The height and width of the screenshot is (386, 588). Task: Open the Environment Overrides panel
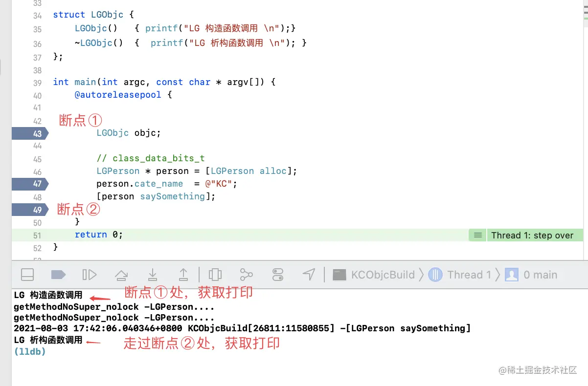pyautogui.click(x=277, y=275)
